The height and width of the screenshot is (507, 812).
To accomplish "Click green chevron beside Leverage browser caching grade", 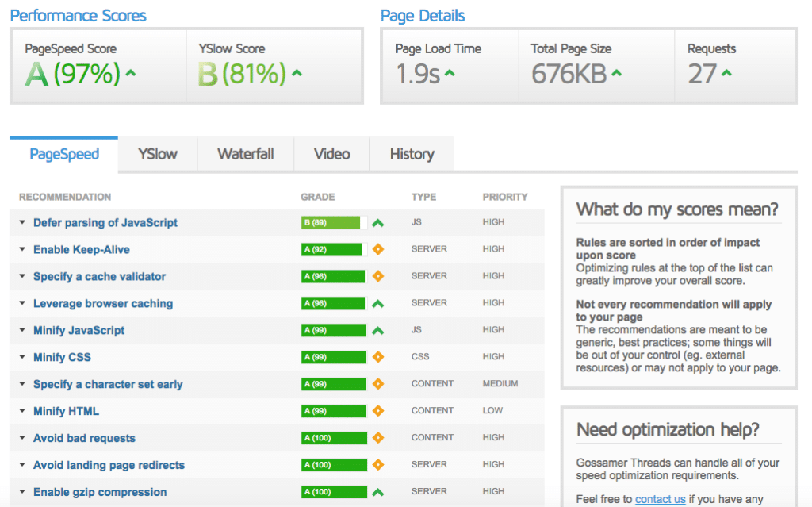I will click(x=378, y=303).
